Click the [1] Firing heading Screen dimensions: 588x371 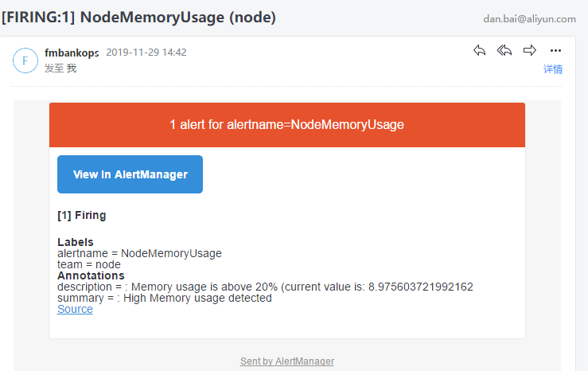pyautogui.click(x=82, y=215)
